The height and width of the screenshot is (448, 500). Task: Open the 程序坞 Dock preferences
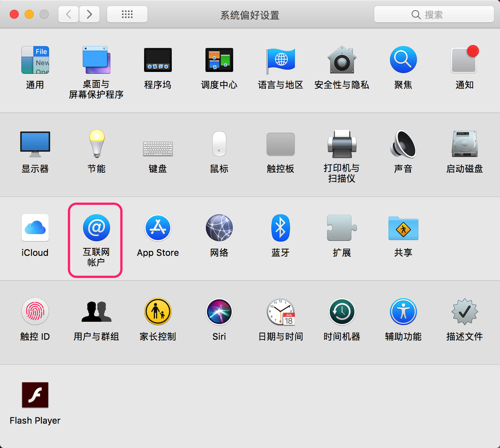(x=158, y=60)
